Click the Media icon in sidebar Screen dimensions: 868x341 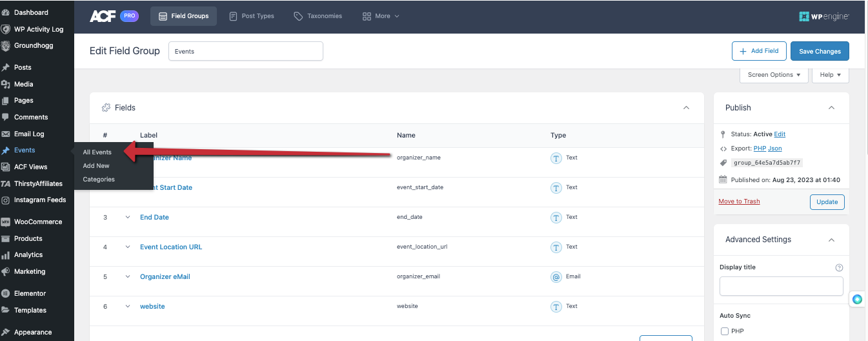click(x=6, y=84)
